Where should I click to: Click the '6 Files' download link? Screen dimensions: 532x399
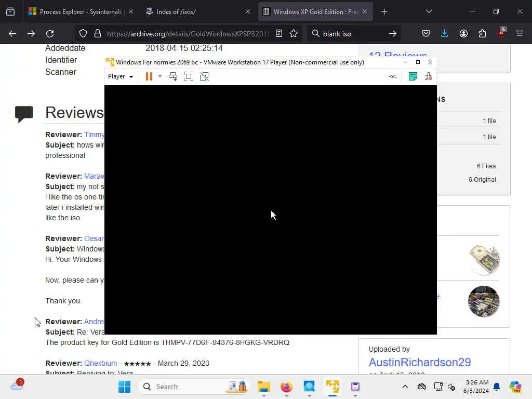pos(486,166)
